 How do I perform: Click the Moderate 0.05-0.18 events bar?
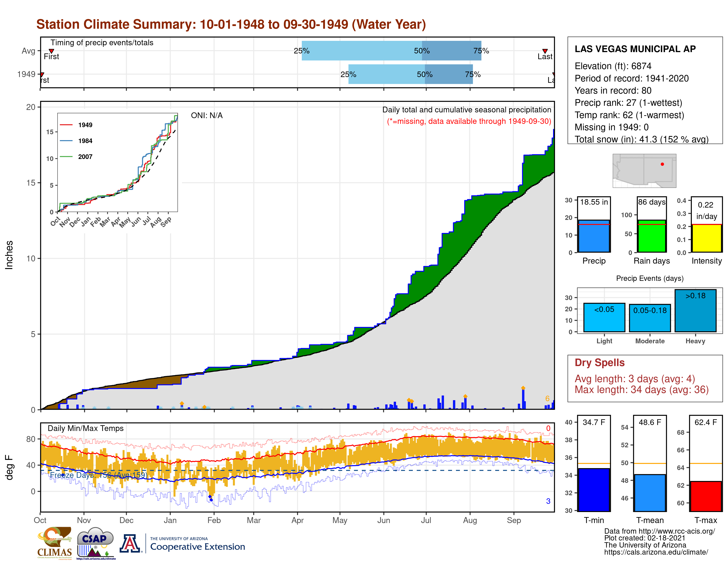coord(650,318)
